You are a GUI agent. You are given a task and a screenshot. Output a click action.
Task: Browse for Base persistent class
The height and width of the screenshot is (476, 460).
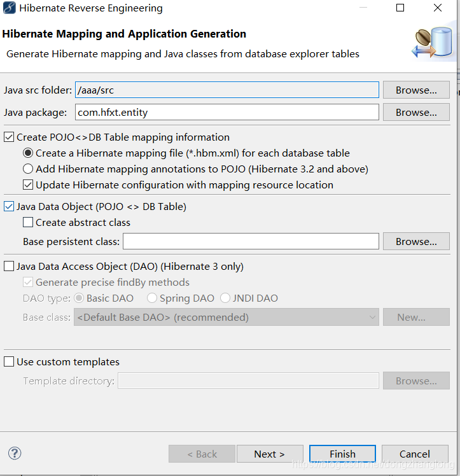point(416,241)
